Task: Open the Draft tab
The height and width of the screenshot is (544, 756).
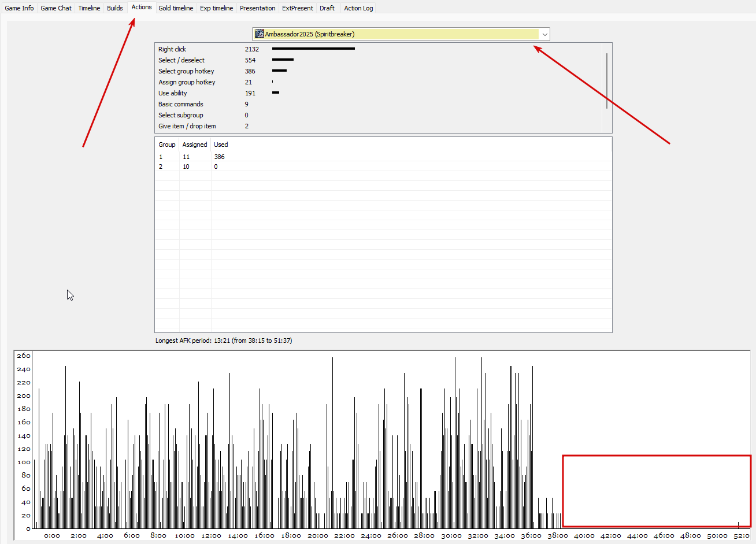Action: (x=327, y=8)
